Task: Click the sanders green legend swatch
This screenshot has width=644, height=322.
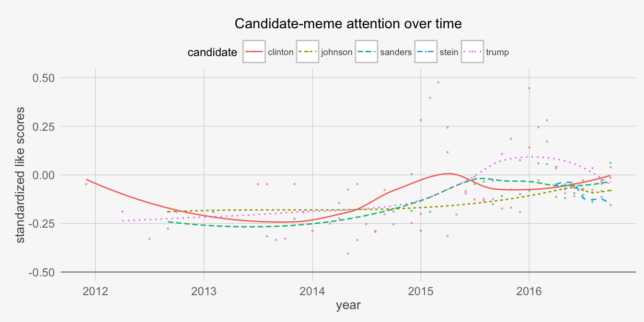Action: pos(366,52)
